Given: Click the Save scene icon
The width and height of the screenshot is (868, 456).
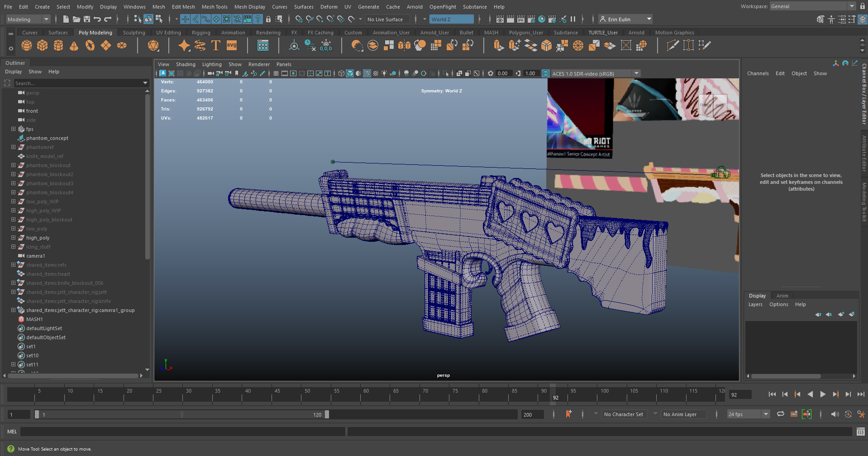Looking at the screenshot, I should click(87, 19).
